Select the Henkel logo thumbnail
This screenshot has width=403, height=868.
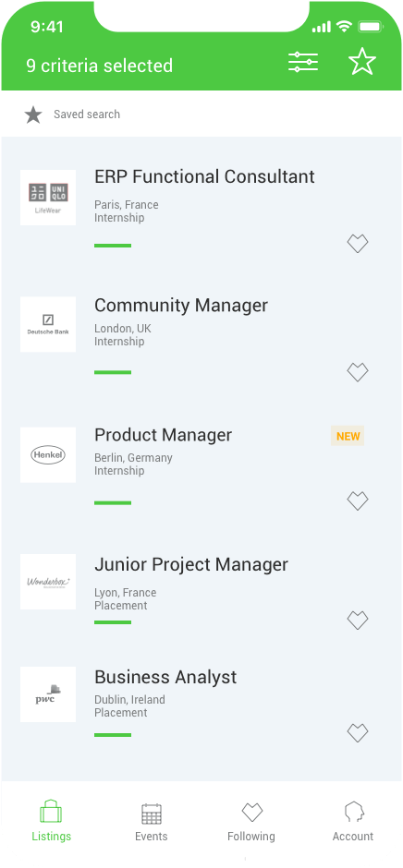(x=48, y=455)
